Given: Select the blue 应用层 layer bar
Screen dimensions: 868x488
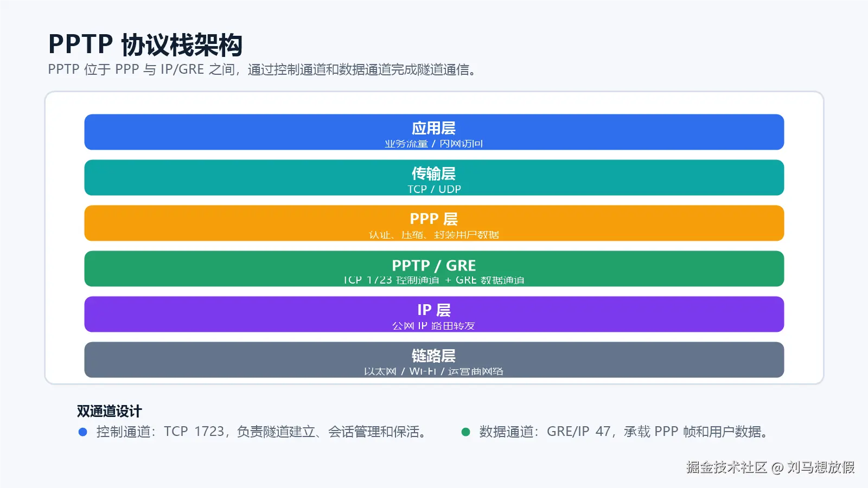Looking at the screenshot, I should pyautogui.click(x=434, y=132).
